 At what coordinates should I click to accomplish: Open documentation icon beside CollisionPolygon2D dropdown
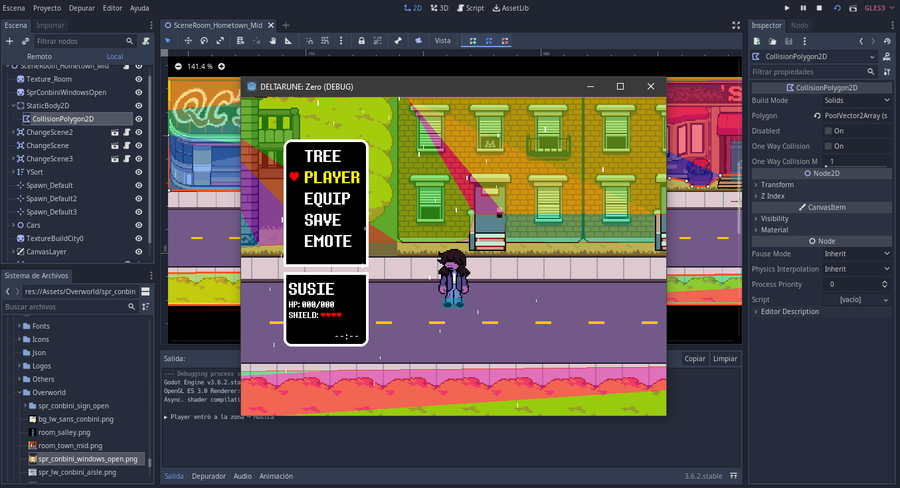[x=887, y=56]
